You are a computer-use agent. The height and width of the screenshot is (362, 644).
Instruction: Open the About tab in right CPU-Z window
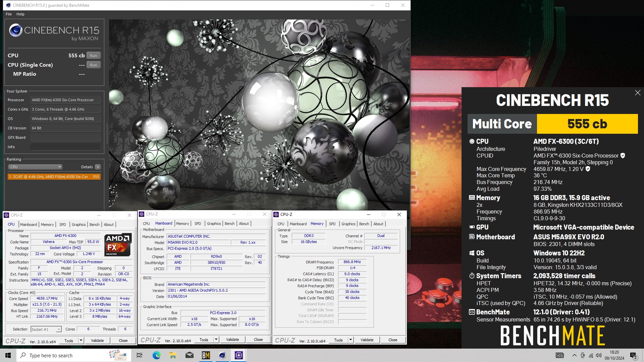[x=378, y=224]
